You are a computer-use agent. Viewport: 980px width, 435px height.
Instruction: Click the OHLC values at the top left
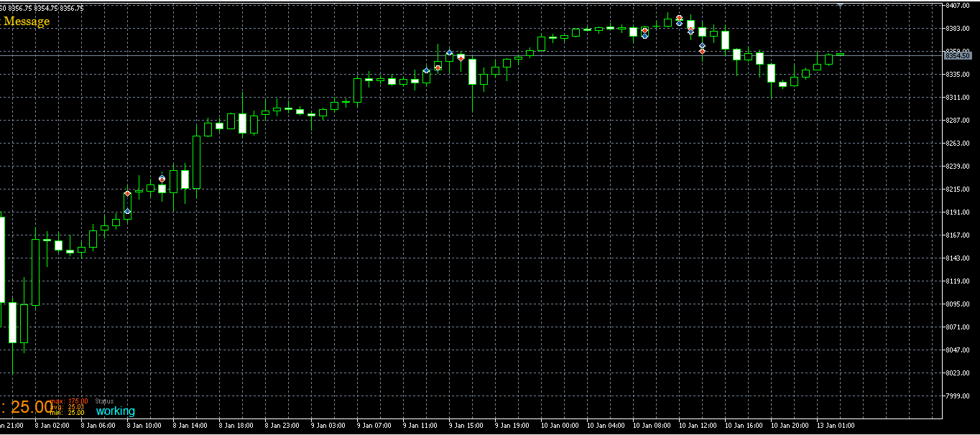[x=42, y=8]
